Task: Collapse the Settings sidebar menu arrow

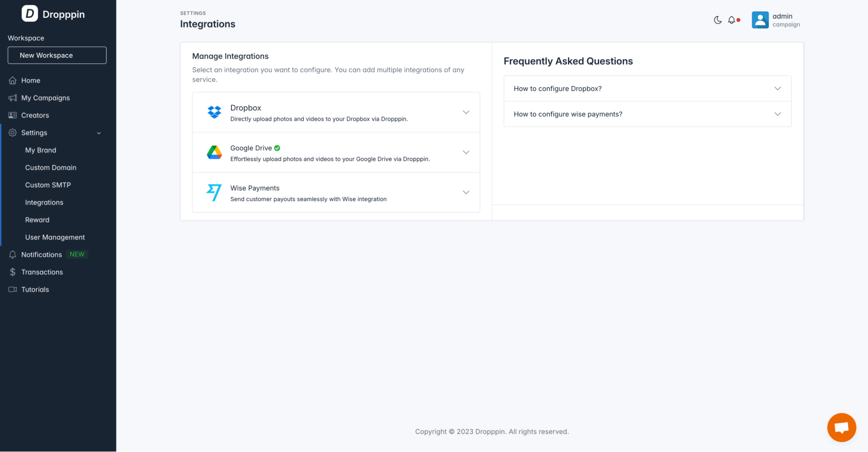Action: click(x=99, y=133)
